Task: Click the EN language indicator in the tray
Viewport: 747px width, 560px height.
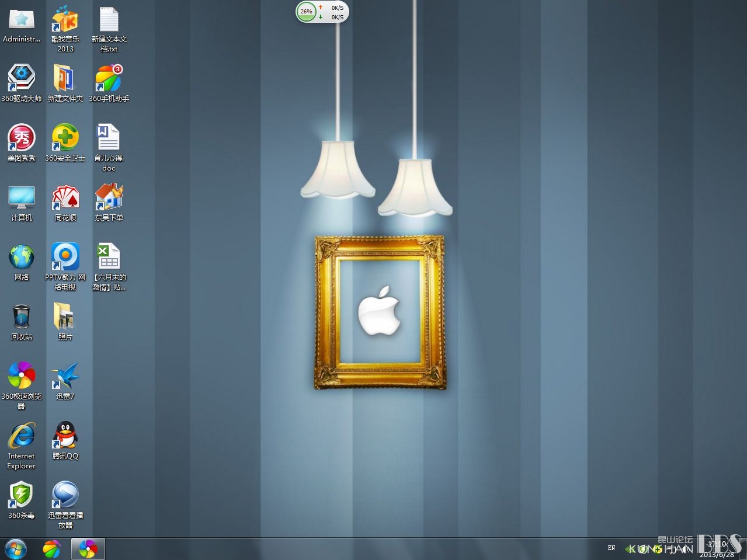Action: 612,548
